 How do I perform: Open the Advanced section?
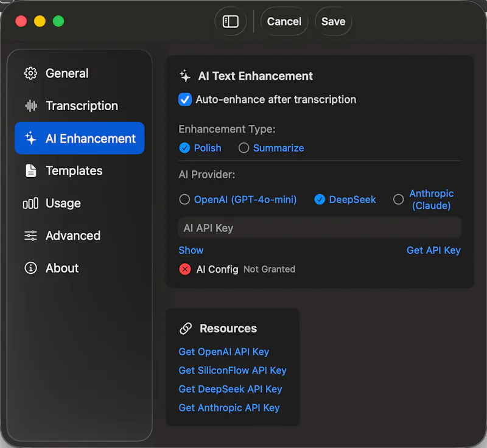coord(80,236)
